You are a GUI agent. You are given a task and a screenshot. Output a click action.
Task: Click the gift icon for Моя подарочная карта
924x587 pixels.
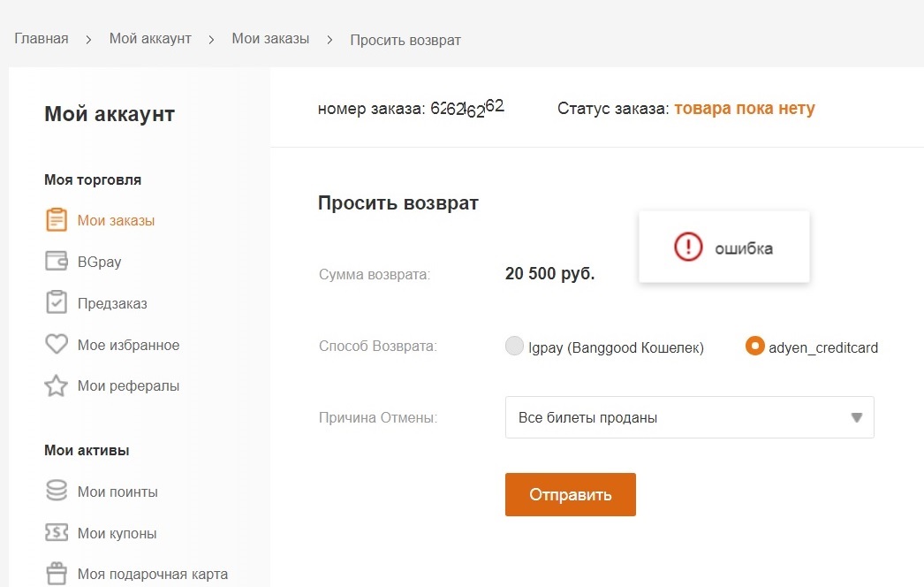coord(57,574)
